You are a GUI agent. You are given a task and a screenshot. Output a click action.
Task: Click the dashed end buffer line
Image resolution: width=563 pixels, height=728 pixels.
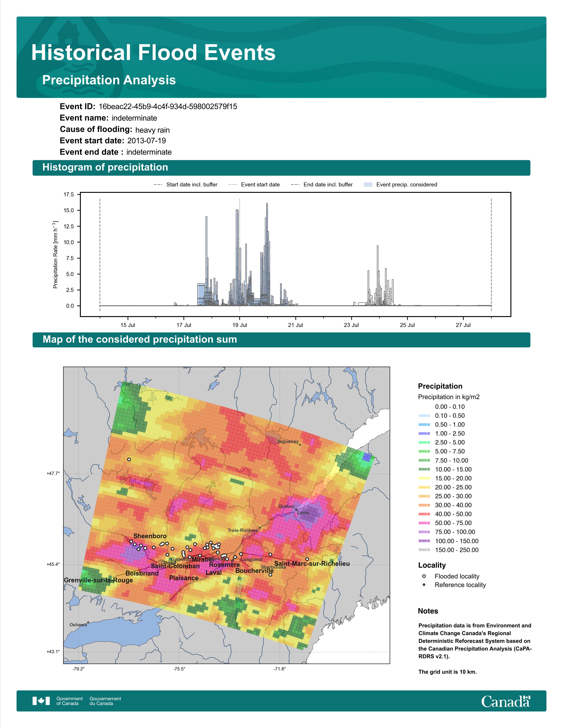click(x=491, y=255)
